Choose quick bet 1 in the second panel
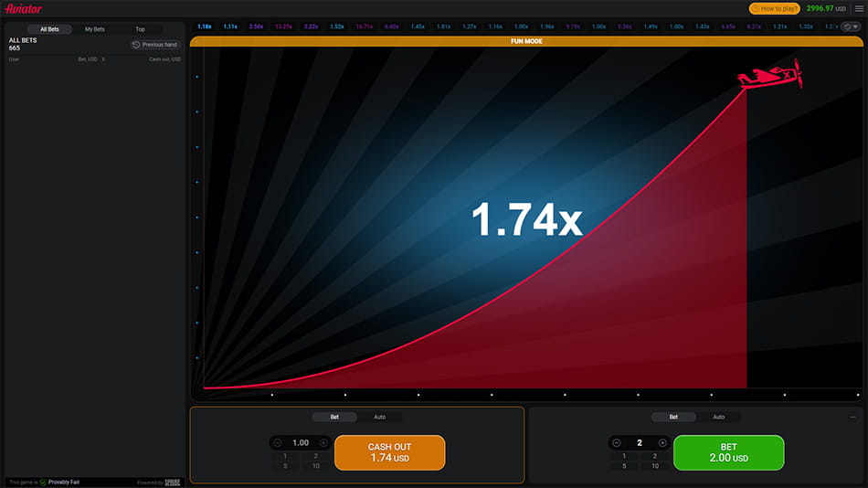Screen dimensions: 868x488 624,456
